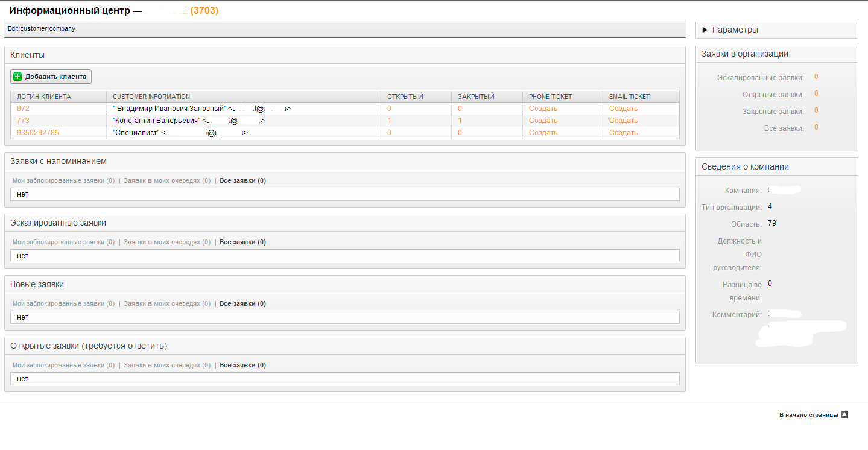Expand the Параметры panel triangle

pyautogui.click(x=705, y=30)
